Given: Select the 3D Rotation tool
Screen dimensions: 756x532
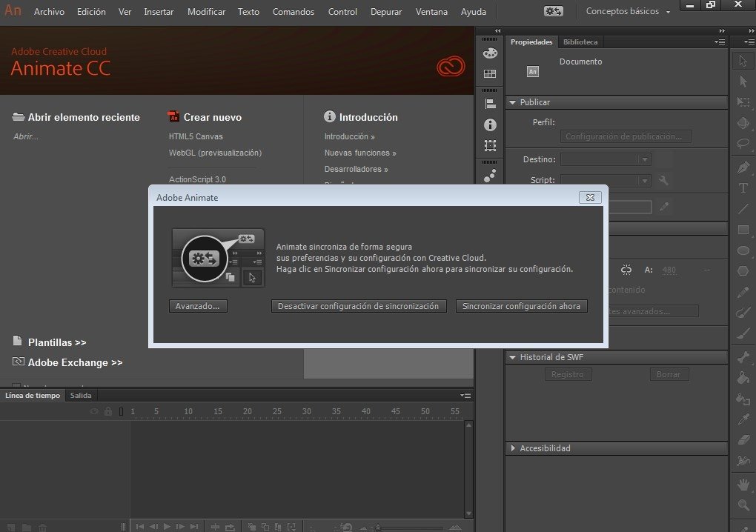Looking at the screenshot, I should tap(743, 123).
